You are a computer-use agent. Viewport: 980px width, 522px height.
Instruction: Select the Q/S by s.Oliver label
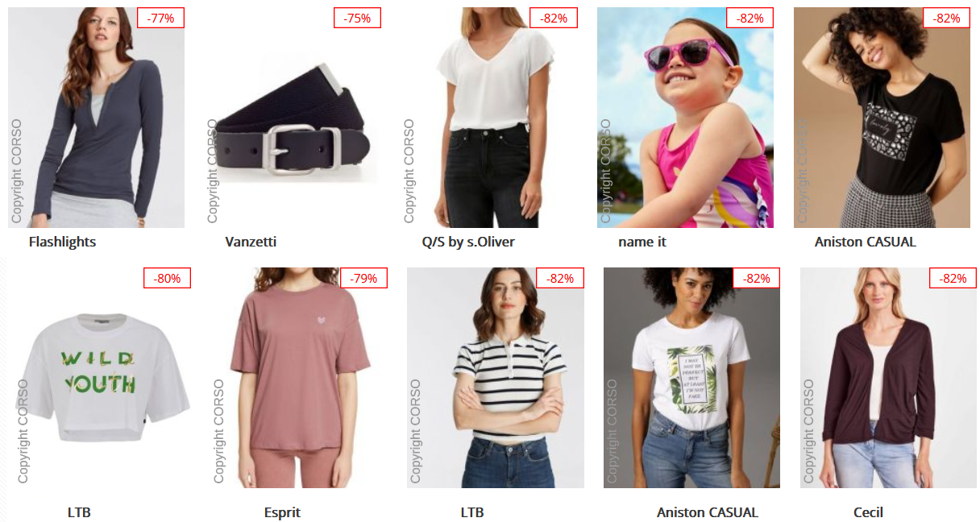point(468,242)
